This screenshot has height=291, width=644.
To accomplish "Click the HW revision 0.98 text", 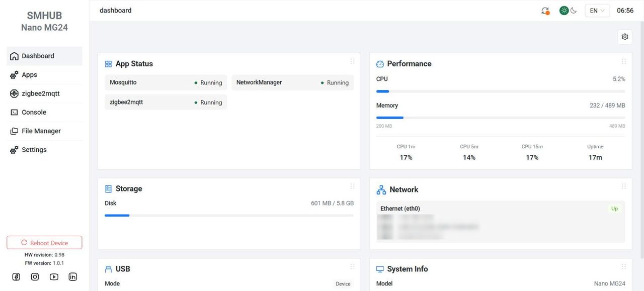I will [x=44, y=255].
